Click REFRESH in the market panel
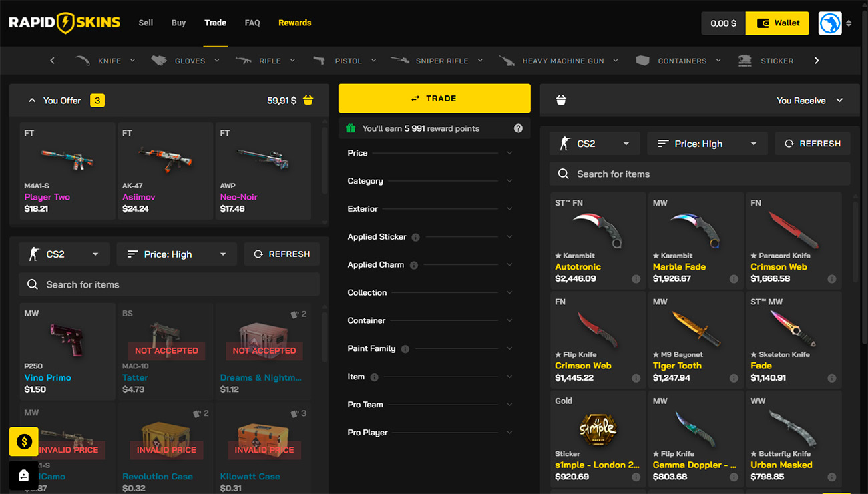 click(x=813, y=144)
